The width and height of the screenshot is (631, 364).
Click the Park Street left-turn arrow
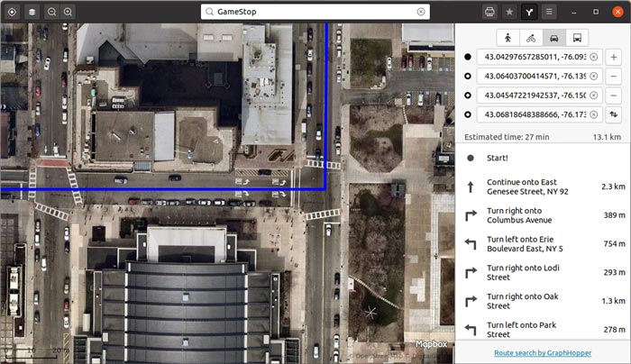coord(471,330)
